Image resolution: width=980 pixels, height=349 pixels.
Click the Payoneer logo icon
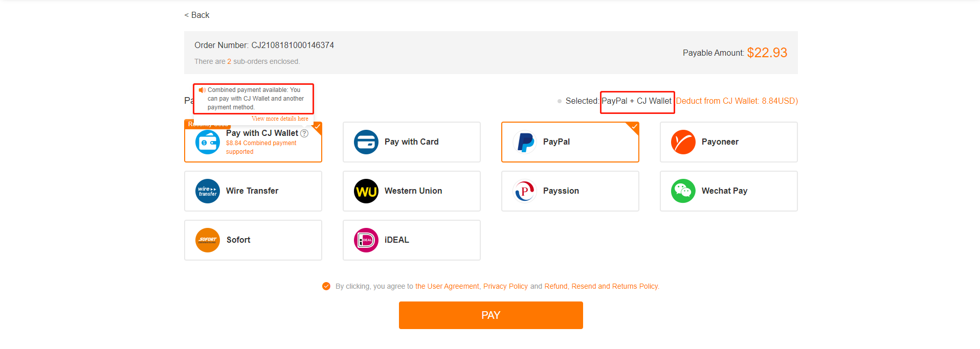pyautogui.click(x=683, y=142)
